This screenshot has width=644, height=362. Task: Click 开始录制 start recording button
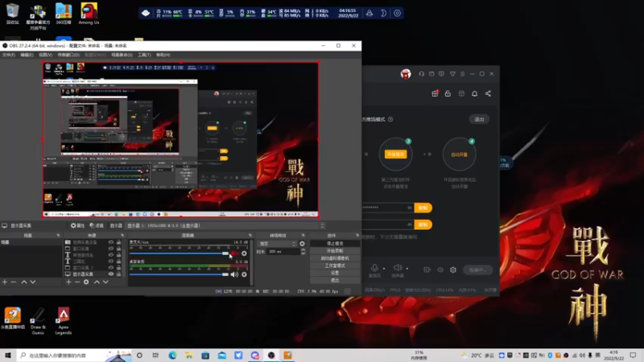(x=335, y=251)
